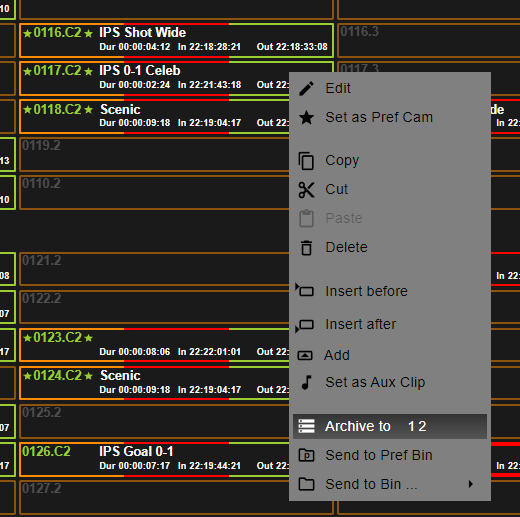520x517 pixels.
Task: Click In 22:21:43:18 on clip 0117.C2
Action: (209, 85)
